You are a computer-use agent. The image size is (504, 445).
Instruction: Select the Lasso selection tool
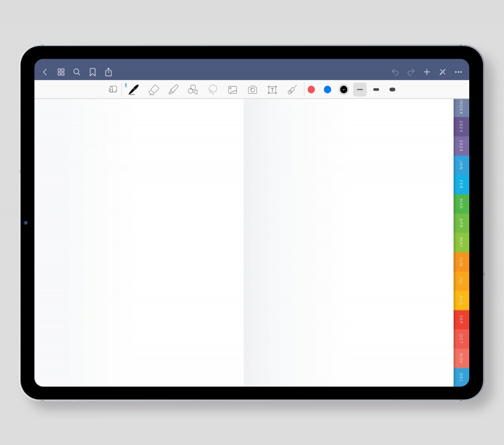pos(213,90)
